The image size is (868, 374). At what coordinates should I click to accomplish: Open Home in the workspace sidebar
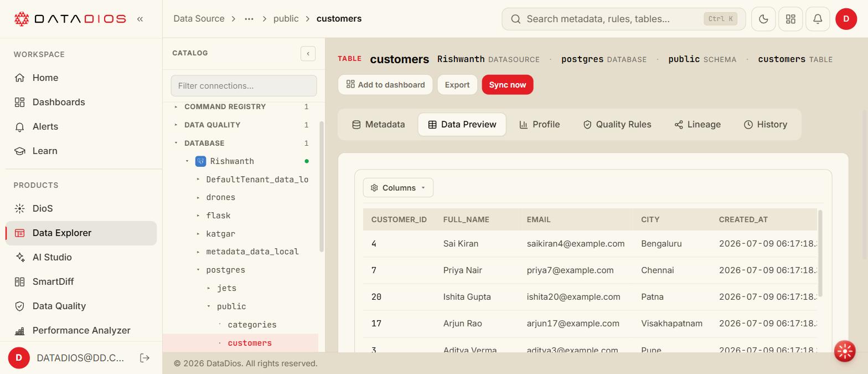click(81, 78)
